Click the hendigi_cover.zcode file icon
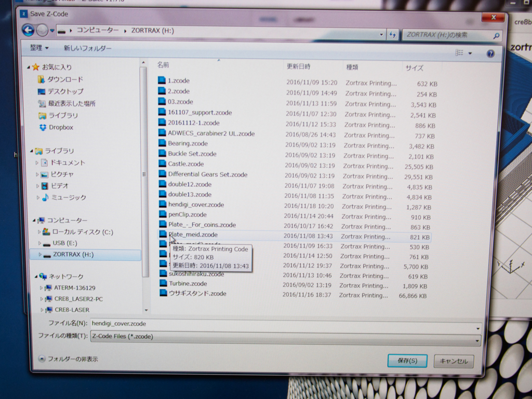The image size is (532, 399). (x=163, y=204)
